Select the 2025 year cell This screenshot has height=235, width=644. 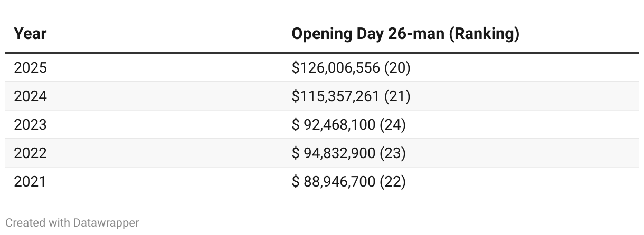point(30,68)
